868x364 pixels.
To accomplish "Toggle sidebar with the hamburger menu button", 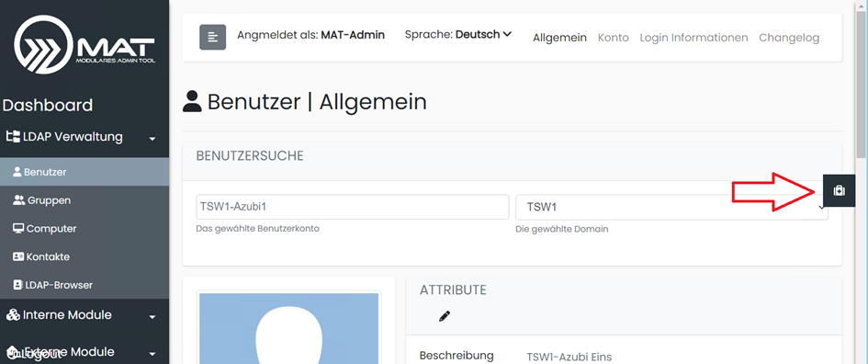I will click(212, 37).
